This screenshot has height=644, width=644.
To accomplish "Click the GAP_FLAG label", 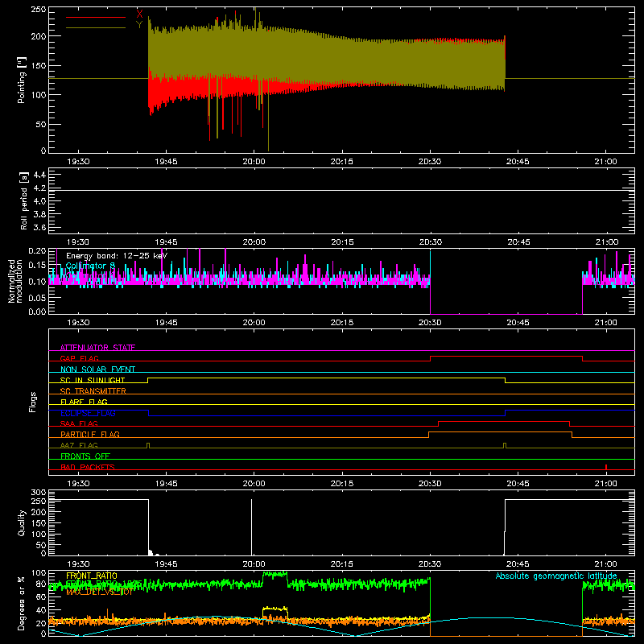I will 79,358.
